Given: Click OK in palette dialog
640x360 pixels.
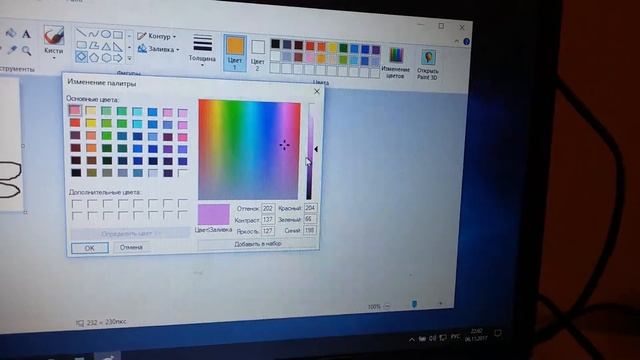Looking at the screenshot, I should [x=90, y=248].
